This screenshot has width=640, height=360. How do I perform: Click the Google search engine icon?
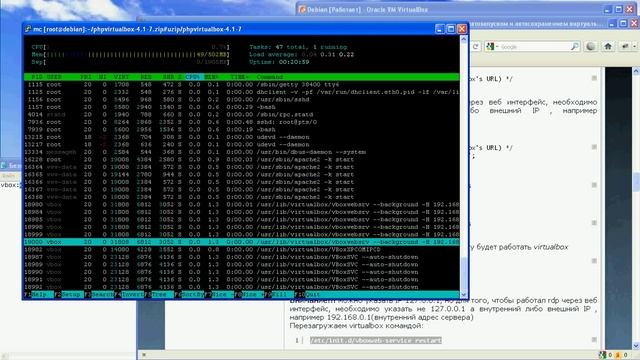click(490, 47)
